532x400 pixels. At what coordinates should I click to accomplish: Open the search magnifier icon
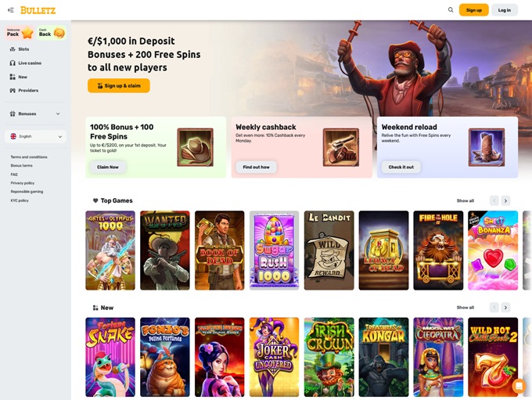coord(451,10)
